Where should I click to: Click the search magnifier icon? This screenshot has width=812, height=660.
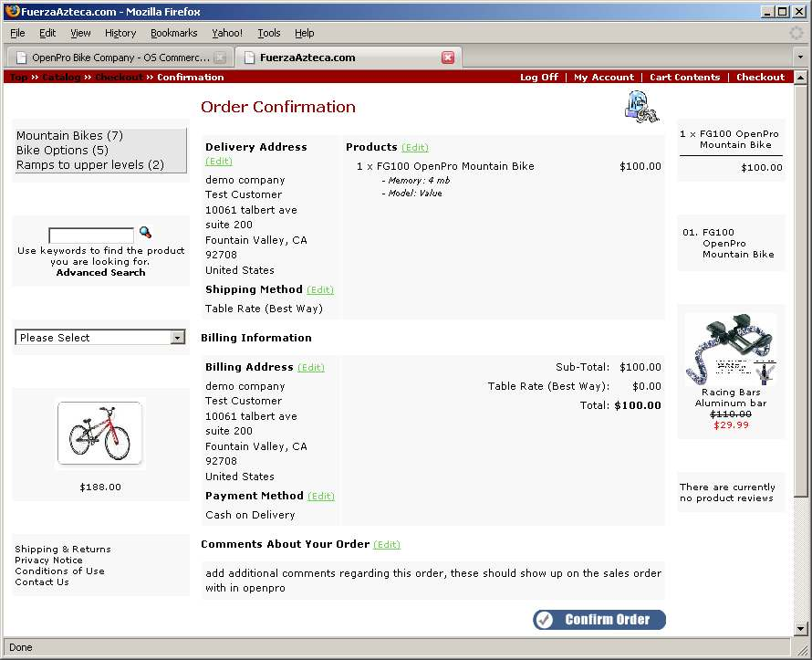pyautogui.click(x=145, y=234)
